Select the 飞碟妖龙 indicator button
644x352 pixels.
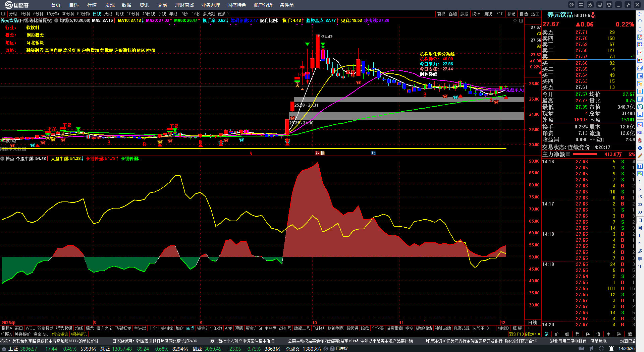click(x=123, y=328)
